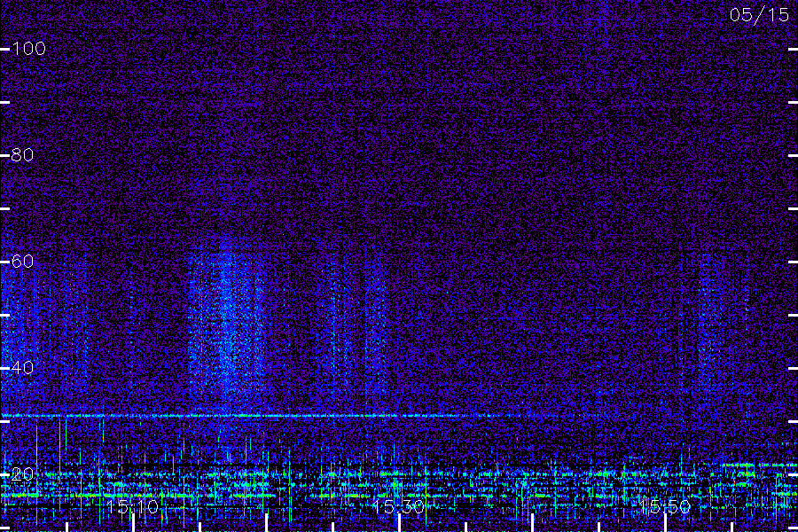Click the 100 frequency axis label
This screenshot has width=798, height=532.
28,49
